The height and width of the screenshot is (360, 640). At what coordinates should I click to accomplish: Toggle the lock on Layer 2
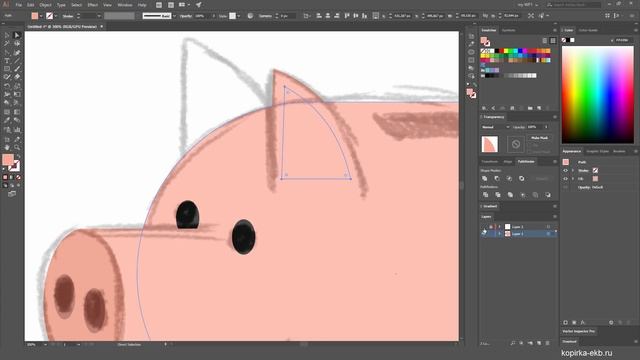tap(491, 227)
